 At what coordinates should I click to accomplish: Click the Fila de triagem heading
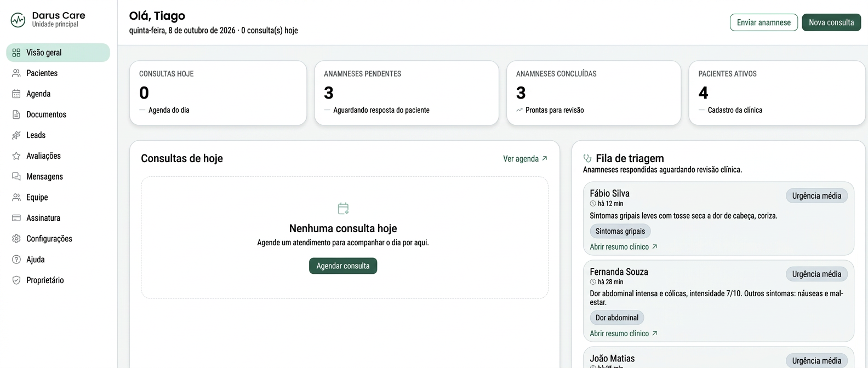click(630, 158)
